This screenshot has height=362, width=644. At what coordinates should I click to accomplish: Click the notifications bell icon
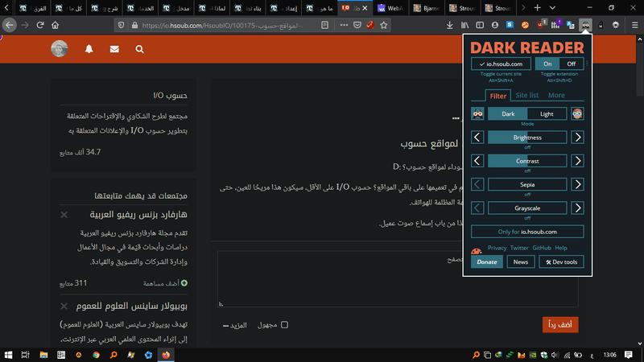click(x=89, y=50)
